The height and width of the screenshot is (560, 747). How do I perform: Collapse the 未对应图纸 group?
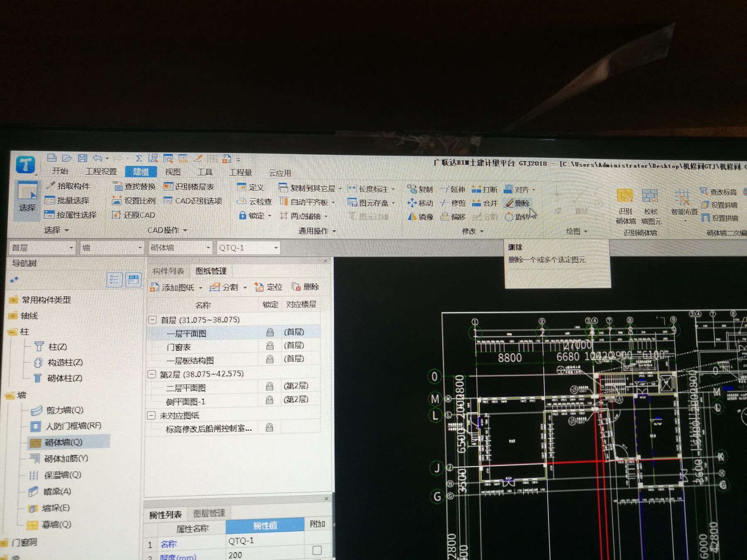[151, 415]
